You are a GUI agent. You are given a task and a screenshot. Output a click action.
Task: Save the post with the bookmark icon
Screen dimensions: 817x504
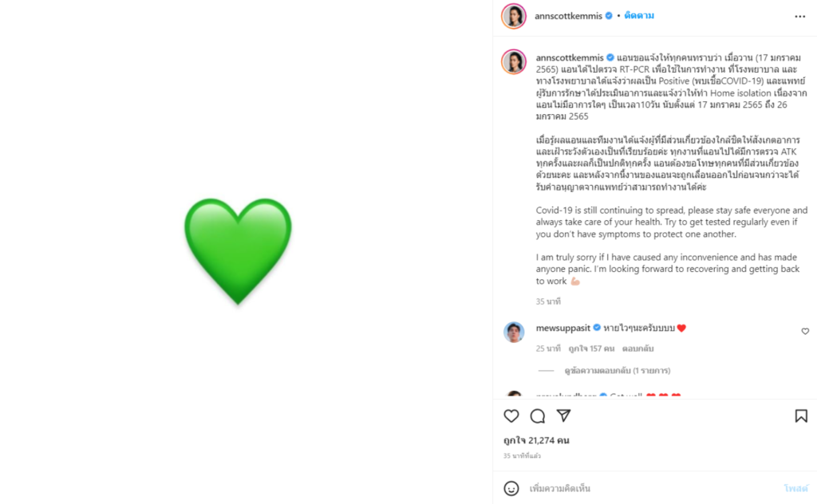click(x=801, y=416)
